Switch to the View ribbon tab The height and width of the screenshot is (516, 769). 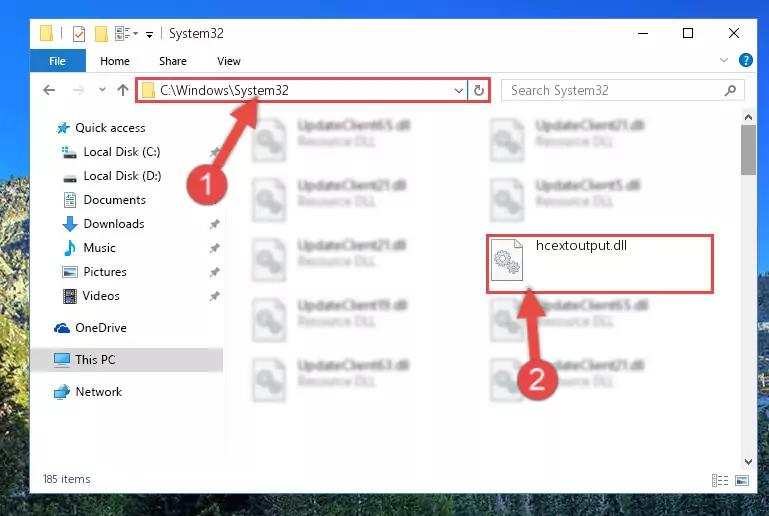point(229,61)
